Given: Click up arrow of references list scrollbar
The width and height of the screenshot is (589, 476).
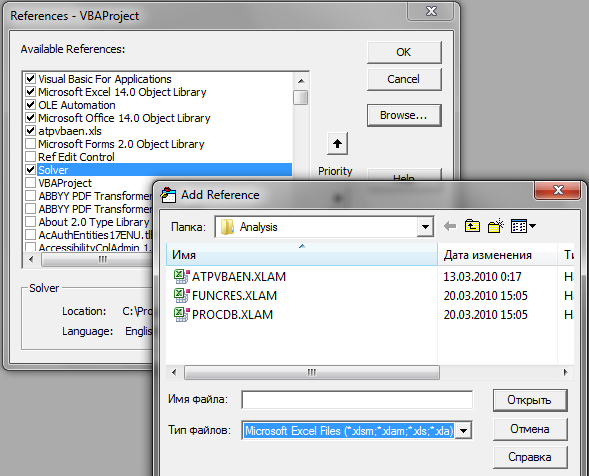Looking at the screenshot, I should 301,81.
